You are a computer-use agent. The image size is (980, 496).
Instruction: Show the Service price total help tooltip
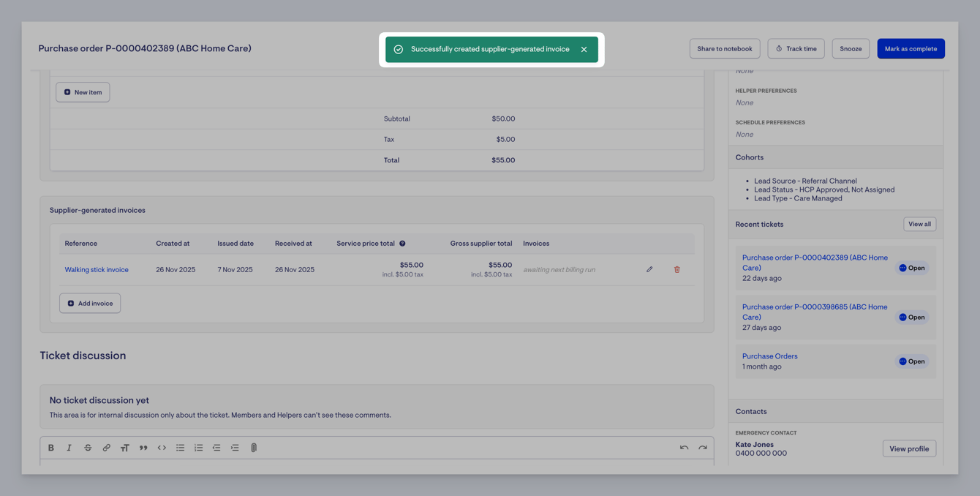click(x=402, y=244)
